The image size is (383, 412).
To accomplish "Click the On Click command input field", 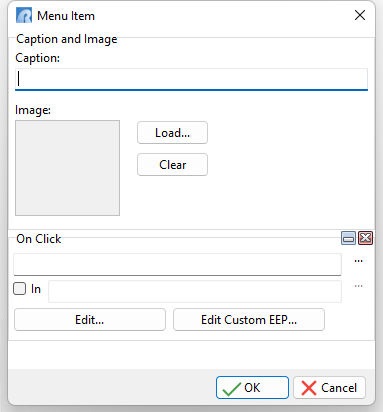I will pyautogui.click(x=177, y=265).
